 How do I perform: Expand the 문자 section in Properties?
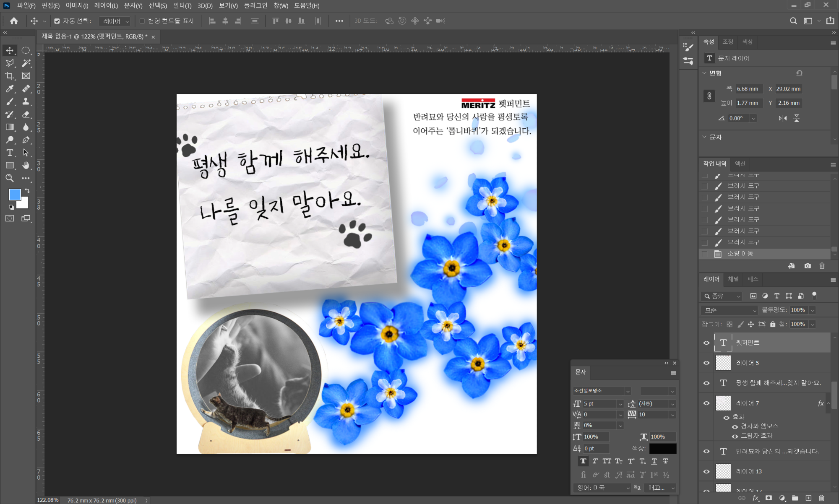(704, 137)
